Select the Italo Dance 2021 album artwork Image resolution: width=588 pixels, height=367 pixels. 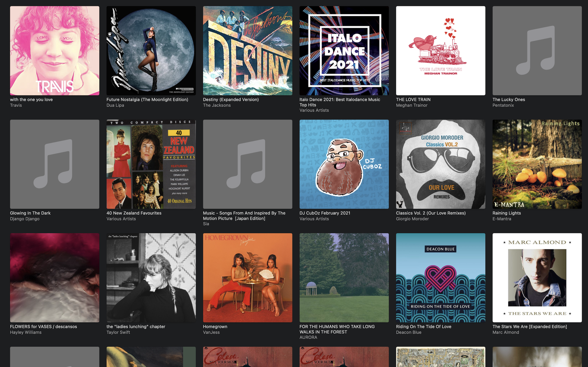[x=344, y=51]
